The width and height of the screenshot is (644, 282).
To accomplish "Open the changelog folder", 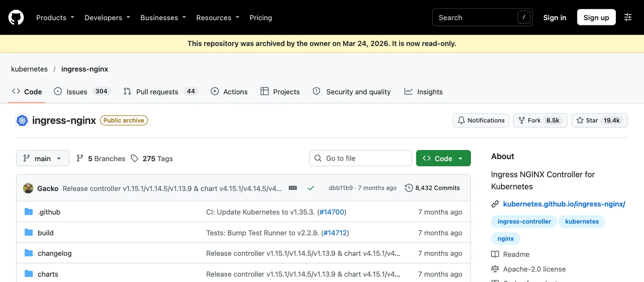I will click(x=55, y=253).
